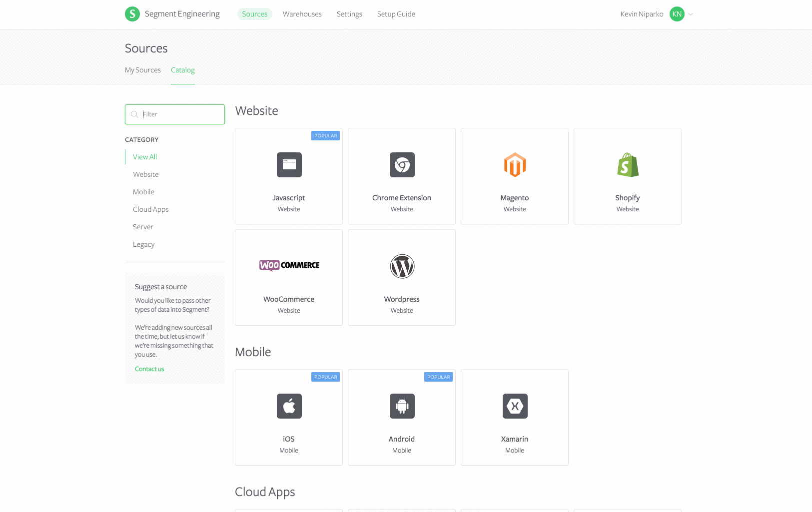Click the Kevin Niparko user name
This screenshot has height=512, width=812.
point(642,14)
